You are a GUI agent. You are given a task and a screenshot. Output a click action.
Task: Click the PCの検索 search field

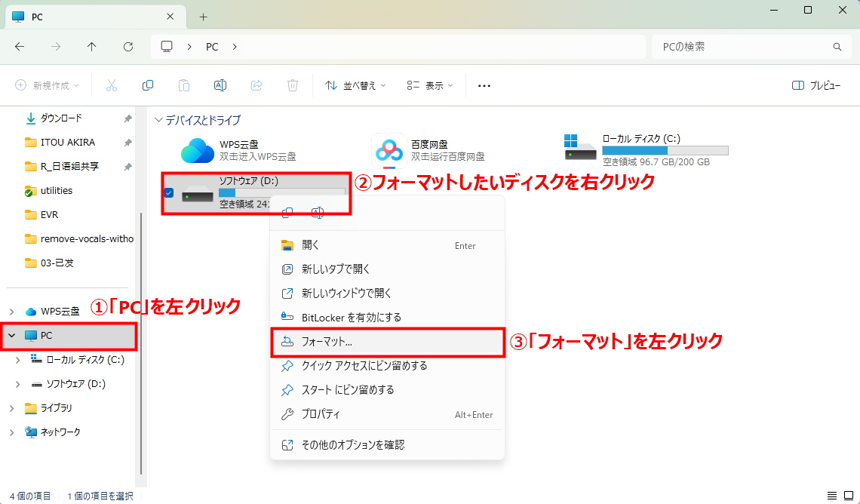(x=751, y=46)
